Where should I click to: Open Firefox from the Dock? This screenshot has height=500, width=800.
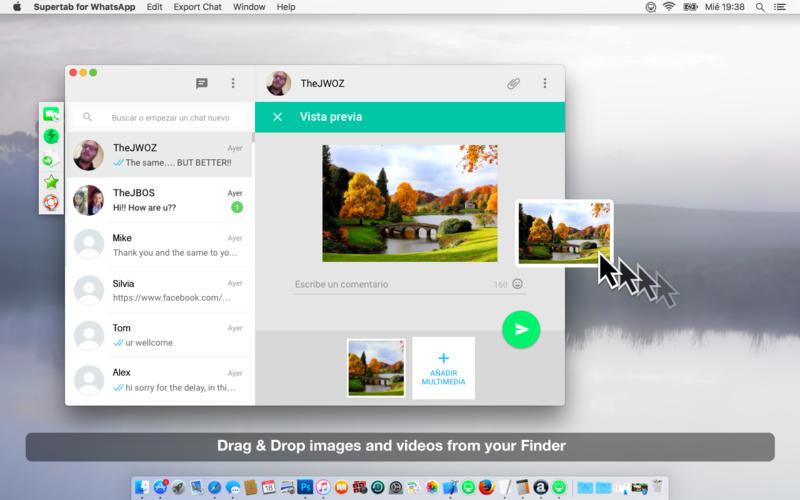tap(486, 487)
